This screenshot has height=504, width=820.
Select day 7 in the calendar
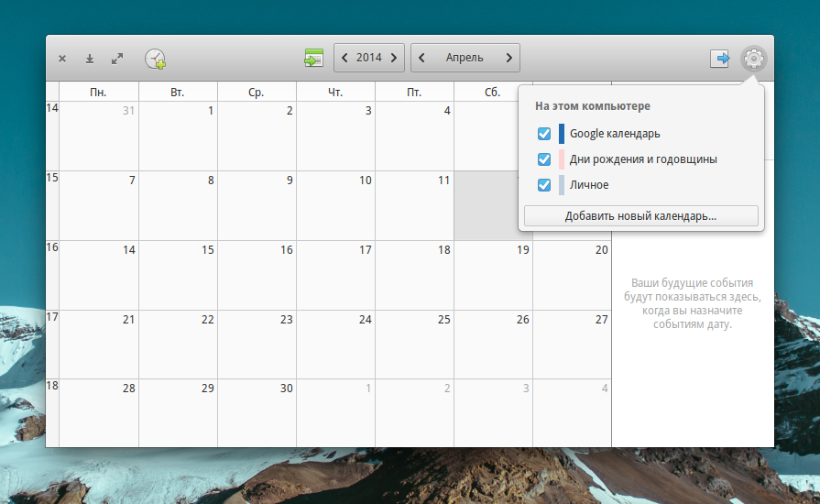[x=99, y=205]
